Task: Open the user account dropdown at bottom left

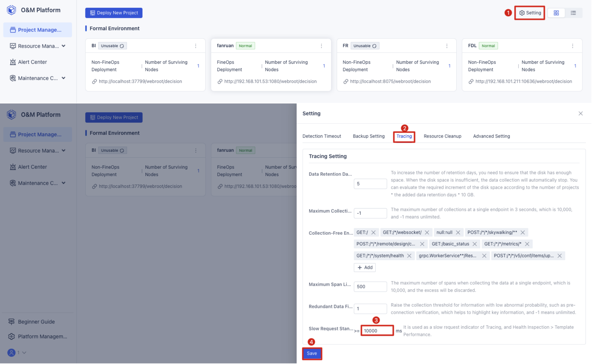Action: pyautogui.click(x=17, y=353)
